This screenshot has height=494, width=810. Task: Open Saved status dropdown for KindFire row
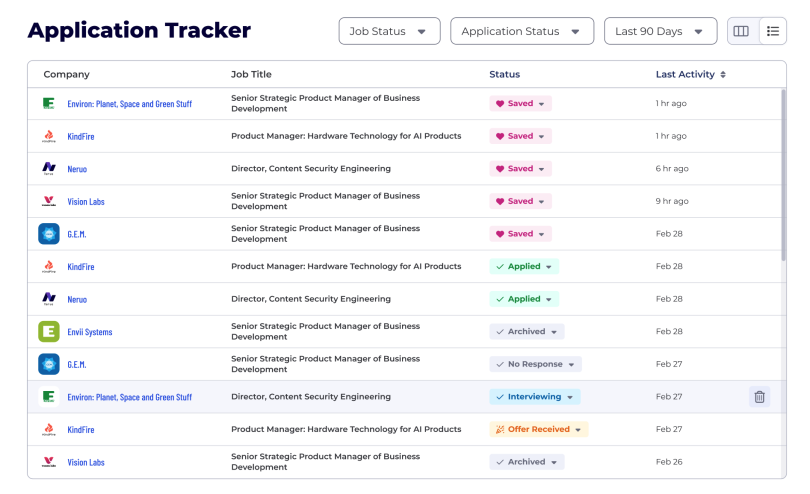click(520, 136)
